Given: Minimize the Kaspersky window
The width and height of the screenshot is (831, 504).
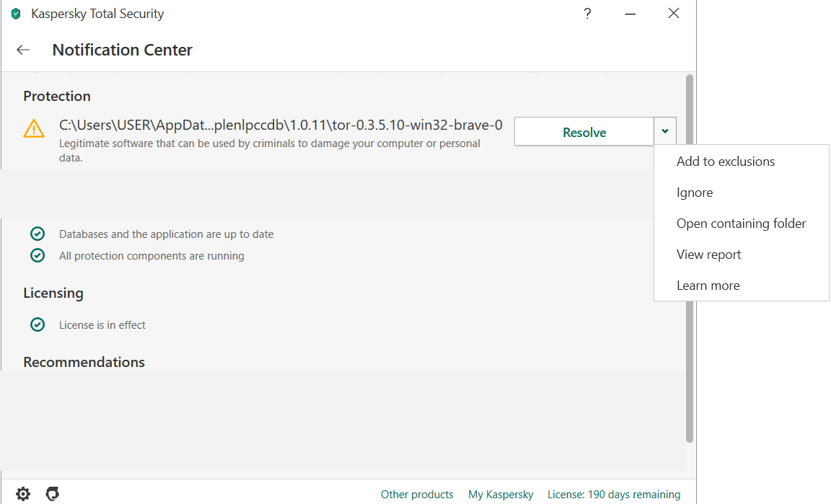Looking at the screenshot, I should coord(630,14).
